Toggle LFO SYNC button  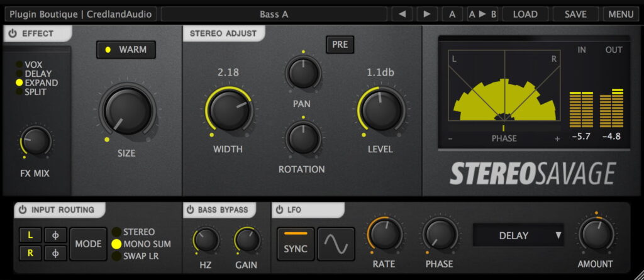[296, 244]
